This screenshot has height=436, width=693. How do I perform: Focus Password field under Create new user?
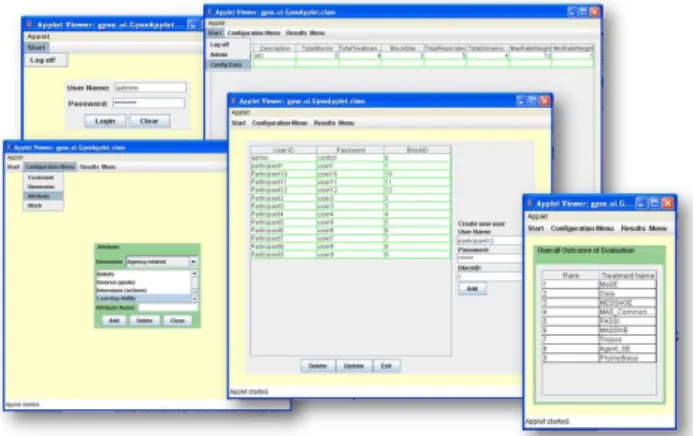tap(489, 258)
